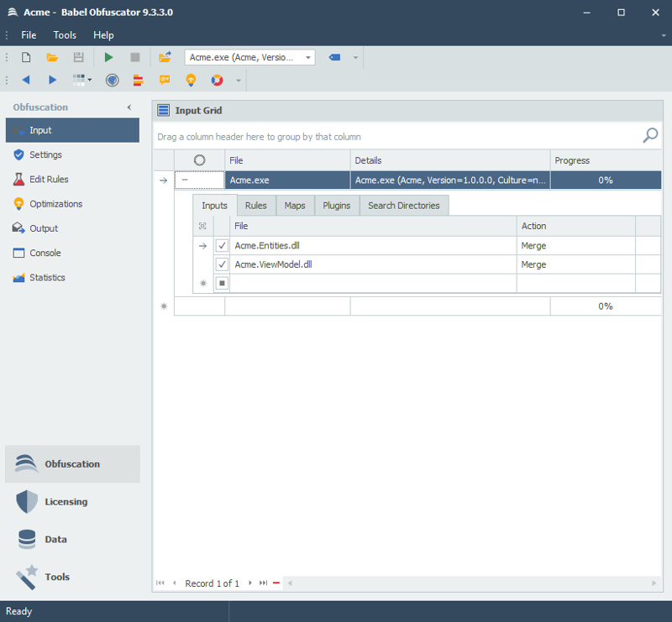The image size is (672, 622).
Task: Switch to the Obfuscation section
Action: pyautogui.click(x=72, y=464)
